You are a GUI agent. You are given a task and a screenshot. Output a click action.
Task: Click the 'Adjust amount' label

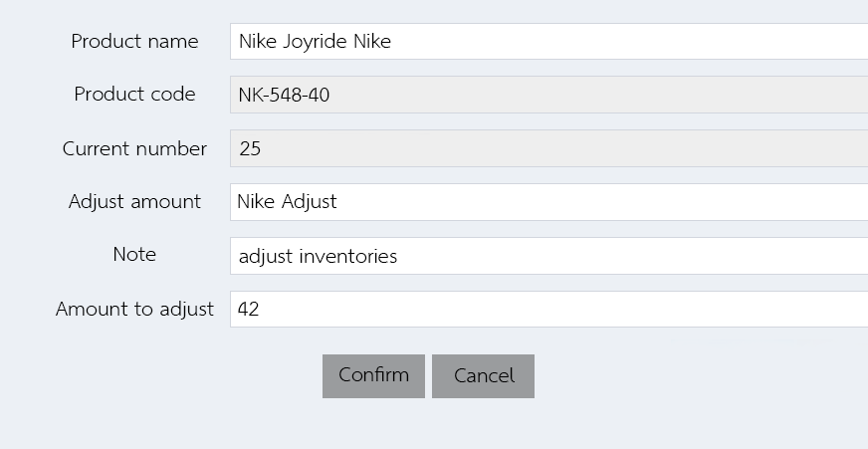[x=134, y=202]
